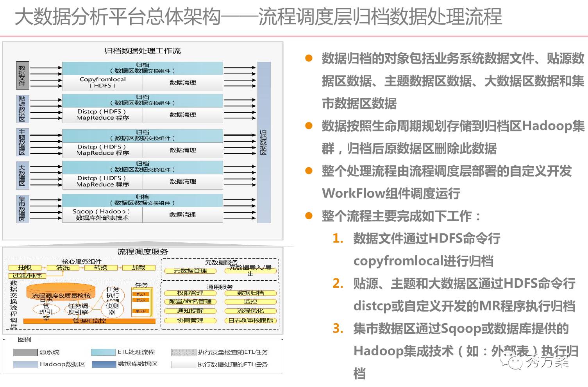Click the slide title 大数据分析平台总体架构
This screenshot has width=588, height=387.
(118, 16)
